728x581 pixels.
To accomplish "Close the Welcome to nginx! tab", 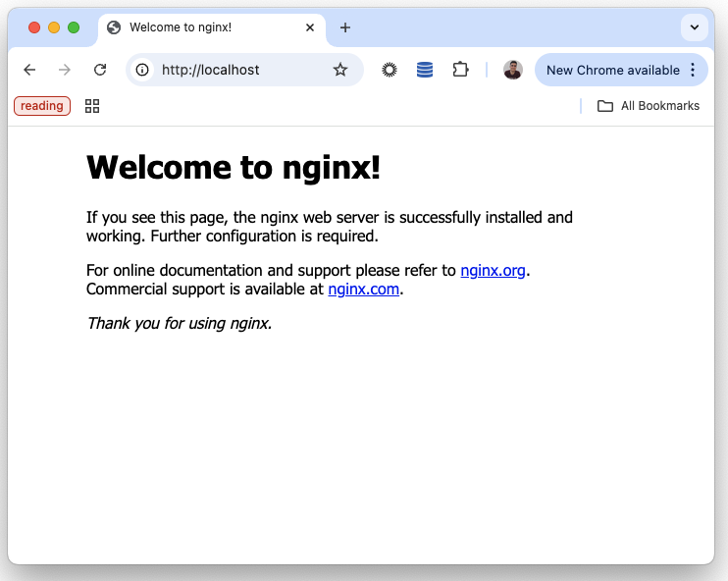I will (x=310, y=27).
